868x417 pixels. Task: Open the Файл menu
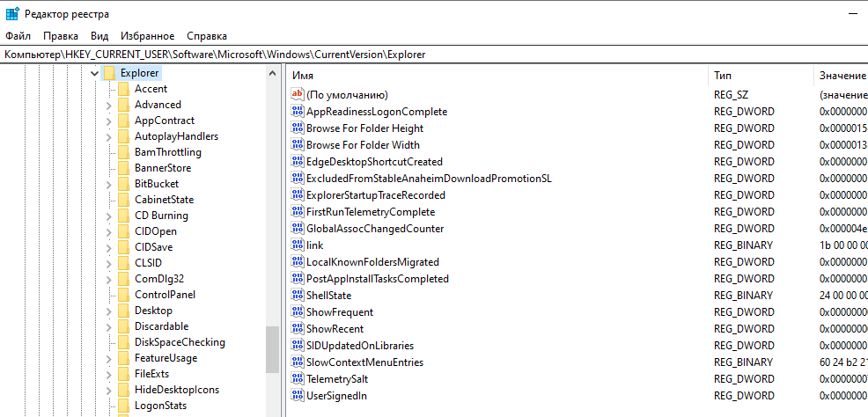[x=18, y=36]
